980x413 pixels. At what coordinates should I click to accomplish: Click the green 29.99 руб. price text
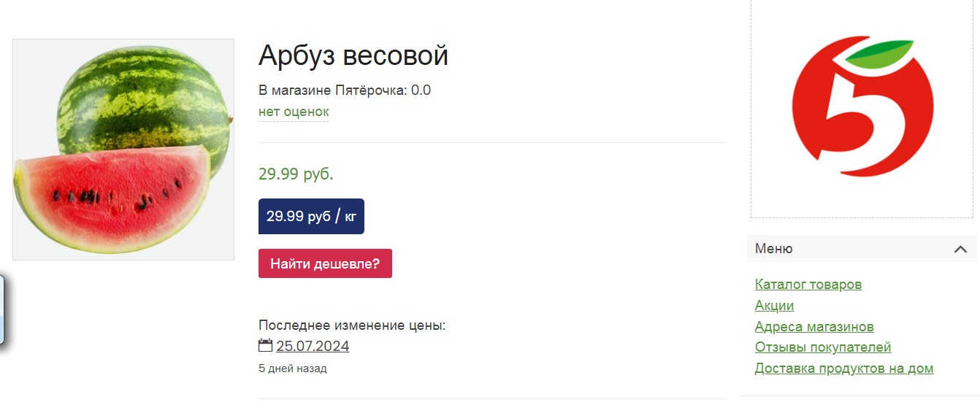coord(296,174)
